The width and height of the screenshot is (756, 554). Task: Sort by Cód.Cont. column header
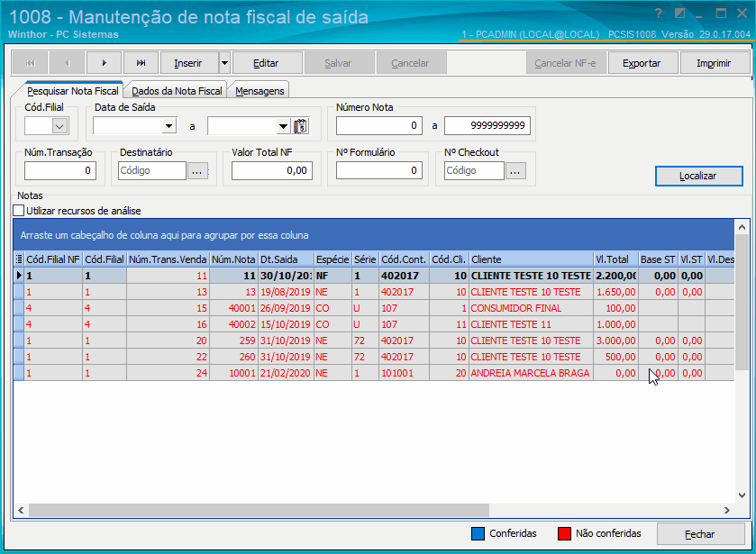[x=404, y=259]
